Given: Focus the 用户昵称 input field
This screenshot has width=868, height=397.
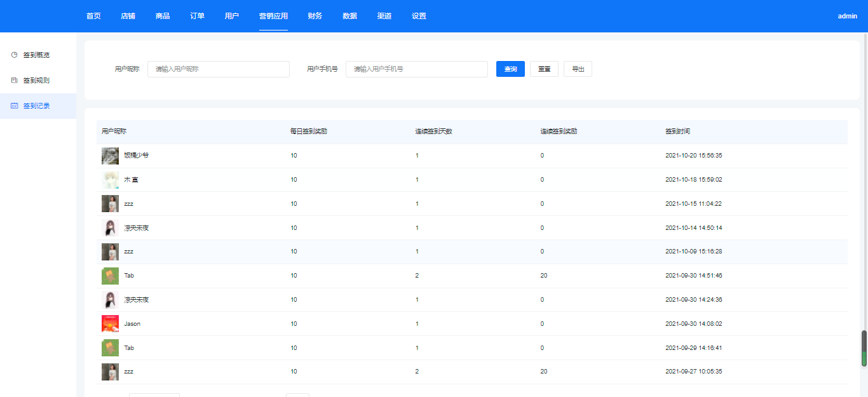Looking at the screenshot, I should tap(218, 69).
